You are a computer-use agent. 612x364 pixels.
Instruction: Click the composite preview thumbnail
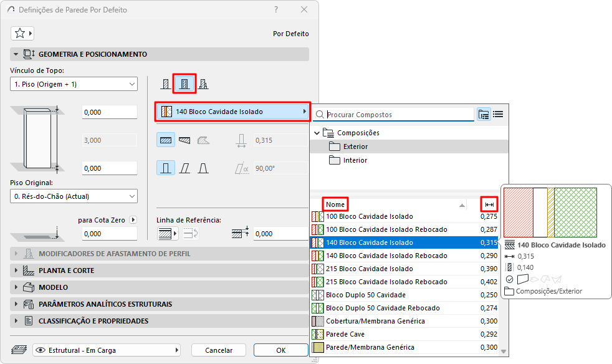(x=550, y=213)
